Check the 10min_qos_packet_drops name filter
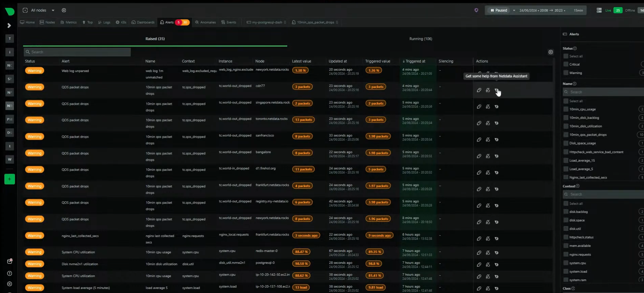 pyautogui.click(x=566, y=135)
